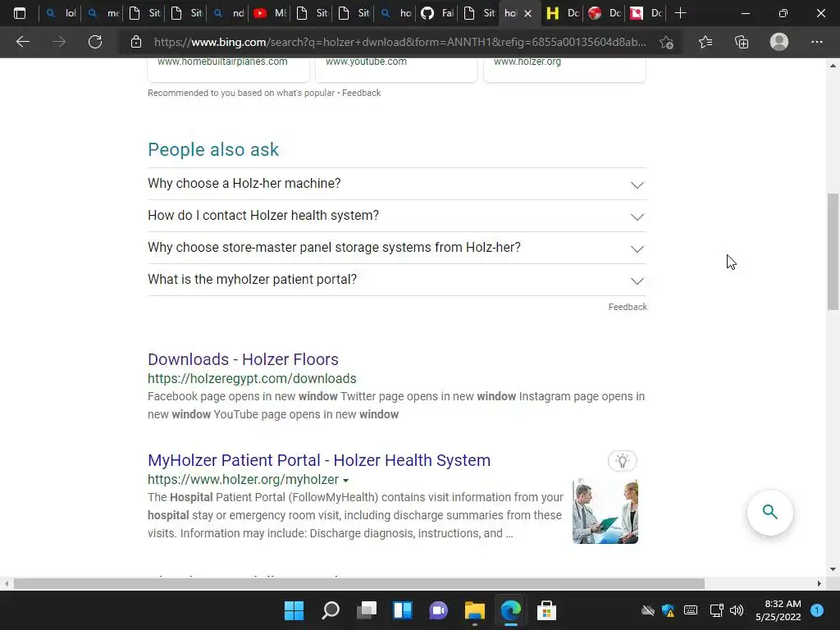The image size is (840, 630).
Task: Add this page to favorites
Action: click(x=666, y=42)
